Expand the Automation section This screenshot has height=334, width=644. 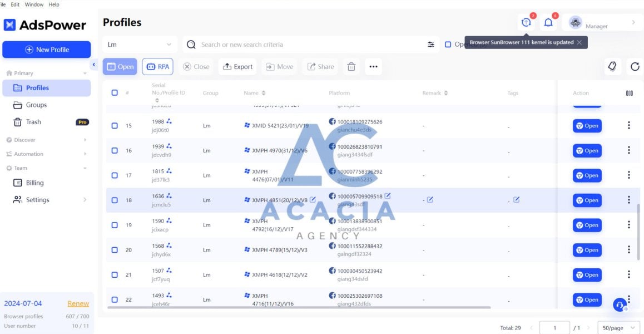[x=85, y=154]
